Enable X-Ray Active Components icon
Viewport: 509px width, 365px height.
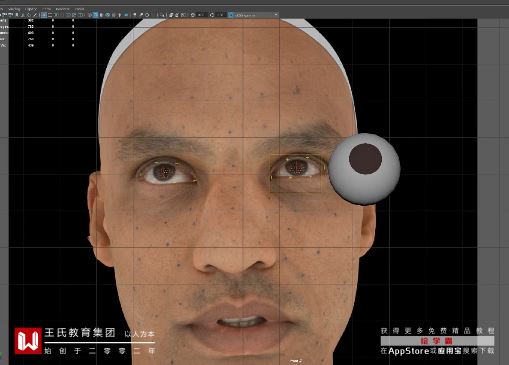[x=177, y=15]
